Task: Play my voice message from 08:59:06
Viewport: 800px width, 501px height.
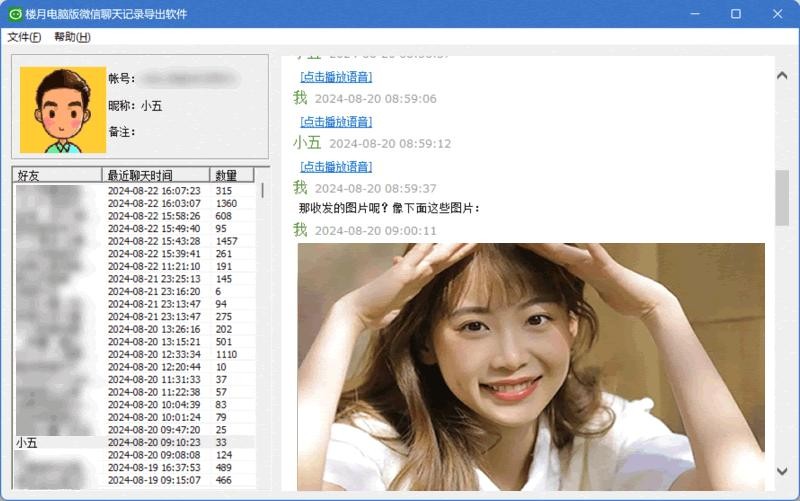Action: coord(336,122)
